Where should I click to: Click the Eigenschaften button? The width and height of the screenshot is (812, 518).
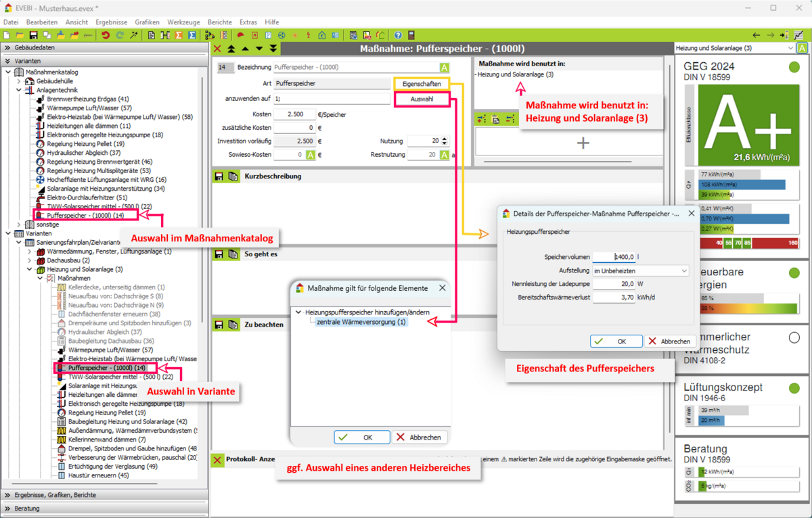pos(422,84)
